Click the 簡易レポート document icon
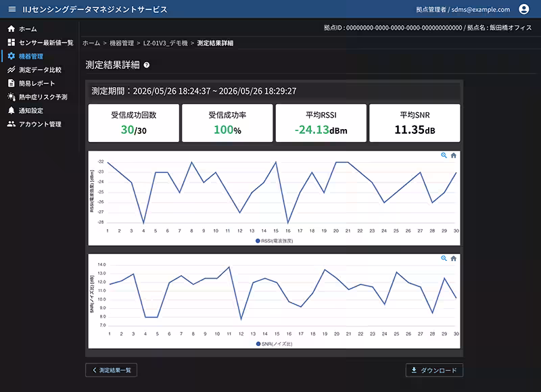This screenshot has height=392, width=541. tap(11, 83)
